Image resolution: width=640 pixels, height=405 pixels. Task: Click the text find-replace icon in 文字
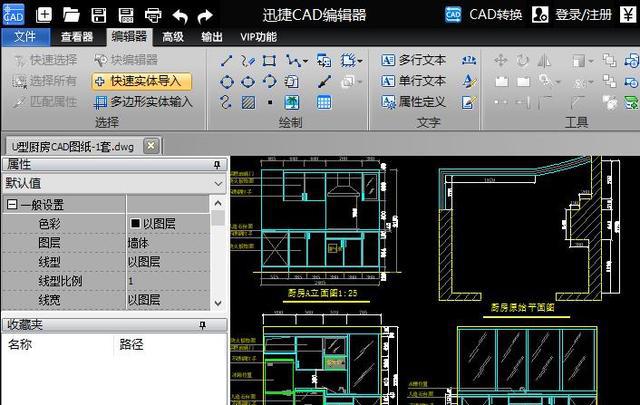(x=469, y=61)
